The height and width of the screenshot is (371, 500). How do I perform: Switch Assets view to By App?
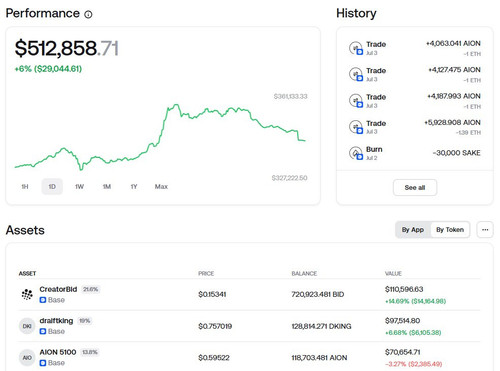(x=413, y=230)
